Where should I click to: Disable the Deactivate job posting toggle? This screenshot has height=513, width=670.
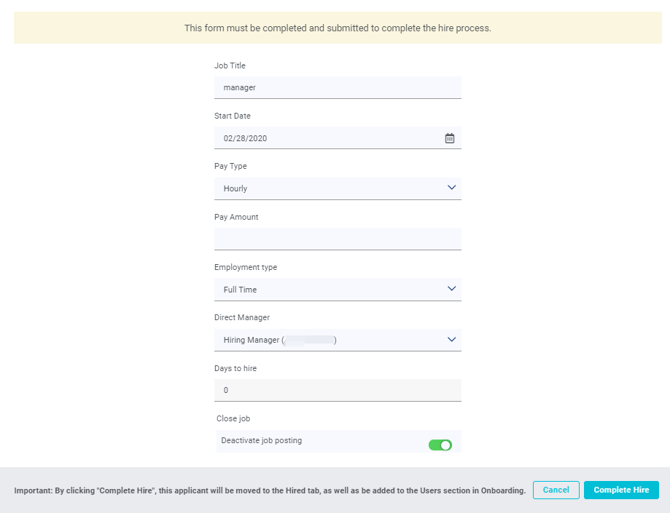pyautogui.click(x=440, y=445)
